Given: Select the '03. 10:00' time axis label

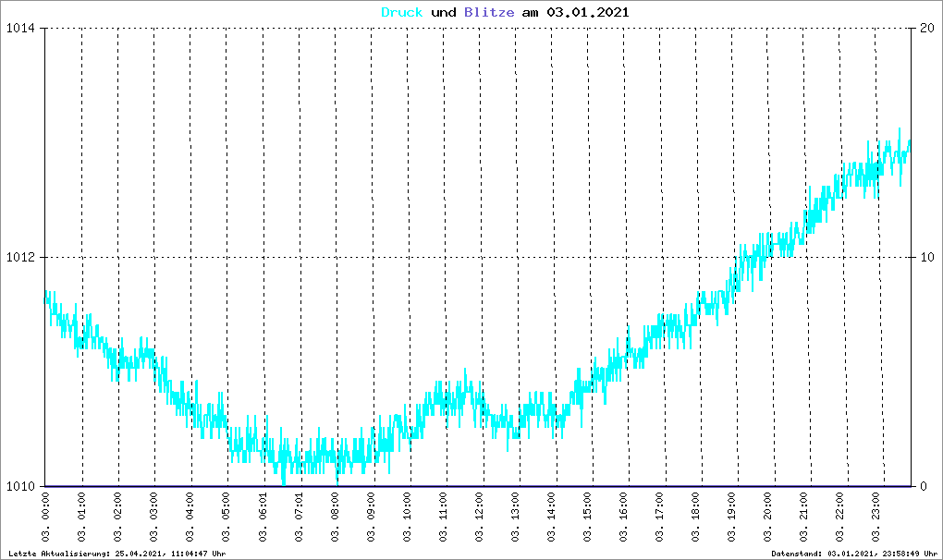Looking at the screenshot, I should [x=408, y=518].
